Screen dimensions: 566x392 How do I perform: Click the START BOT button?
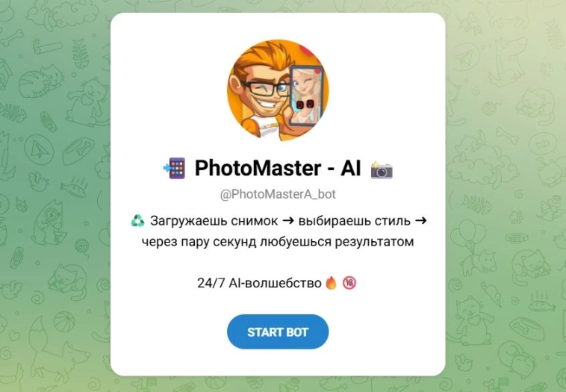tap(278, 332)
